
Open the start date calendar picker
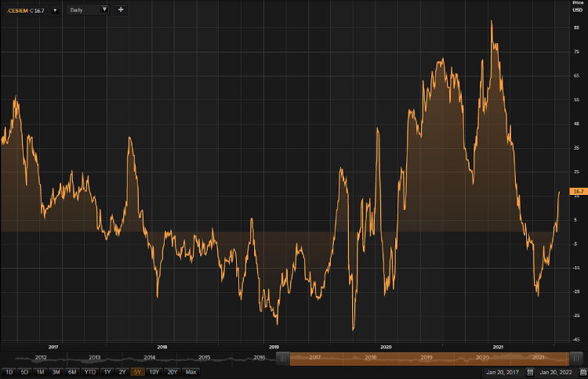tap(529, 372)
